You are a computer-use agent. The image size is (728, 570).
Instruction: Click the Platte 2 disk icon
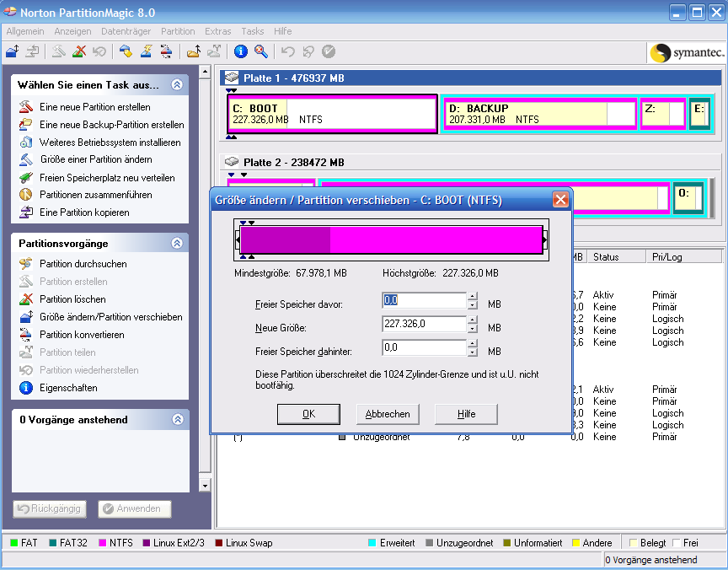tap(231, 162)
